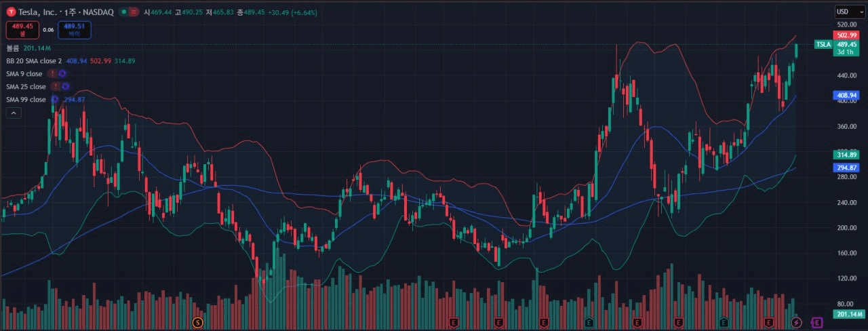This screenshot has height=331, width=868.
Task: Click the SMA 99 loading indicator icon
Action: (54, 100)
